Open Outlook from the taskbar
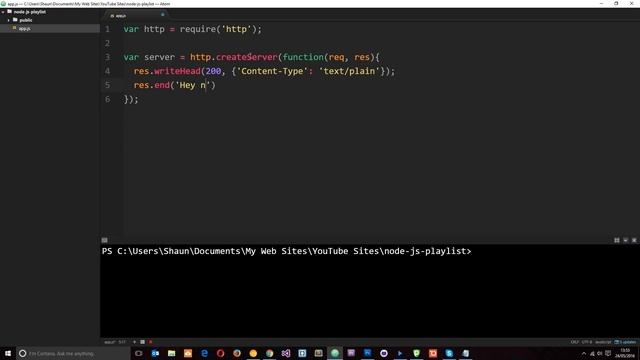Viewport: 640px width, 360px height. 155,353
